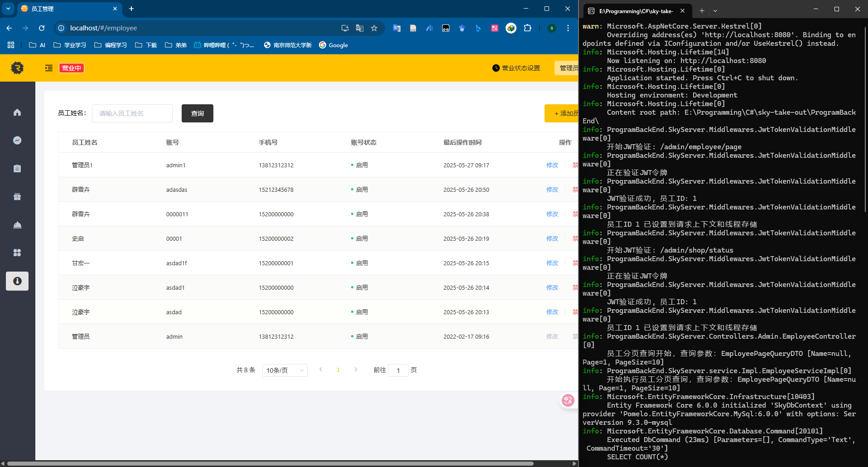Viewport: 868px width, 467px height.
Task: Open the browser extensions puzzle icon
Action: [527, 28]
